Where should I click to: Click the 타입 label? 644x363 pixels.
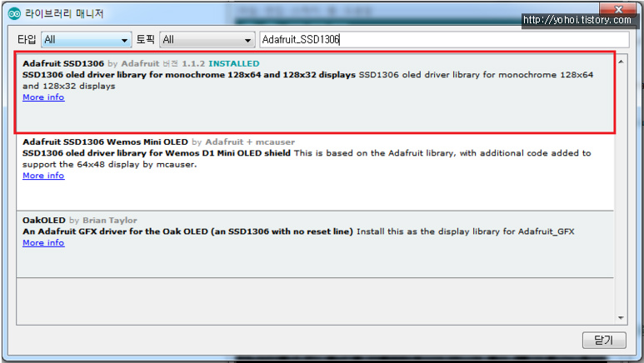27,40
